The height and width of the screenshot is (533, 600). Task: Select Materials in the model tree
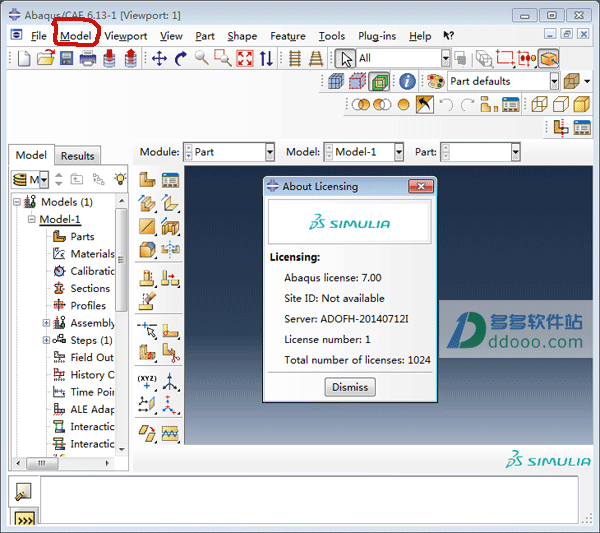tap(92, 254)
